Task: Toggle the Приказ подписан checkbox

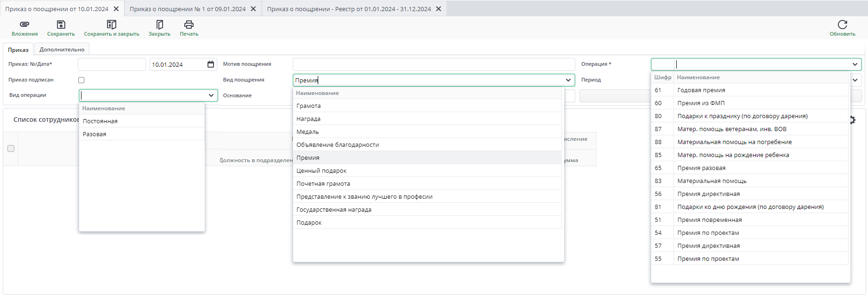Action: pyautogui.click(x=82, y=80)
